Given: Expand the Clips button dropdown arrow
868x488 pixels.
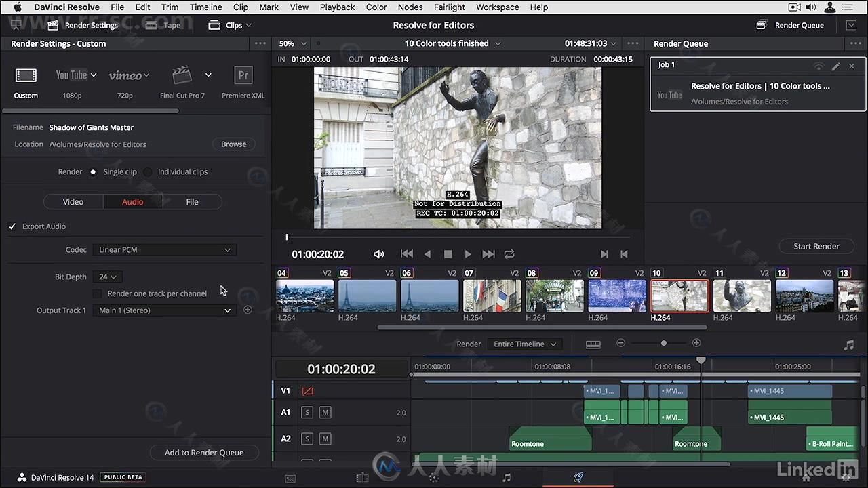Looking at the screenshot, I should point(248,25).
